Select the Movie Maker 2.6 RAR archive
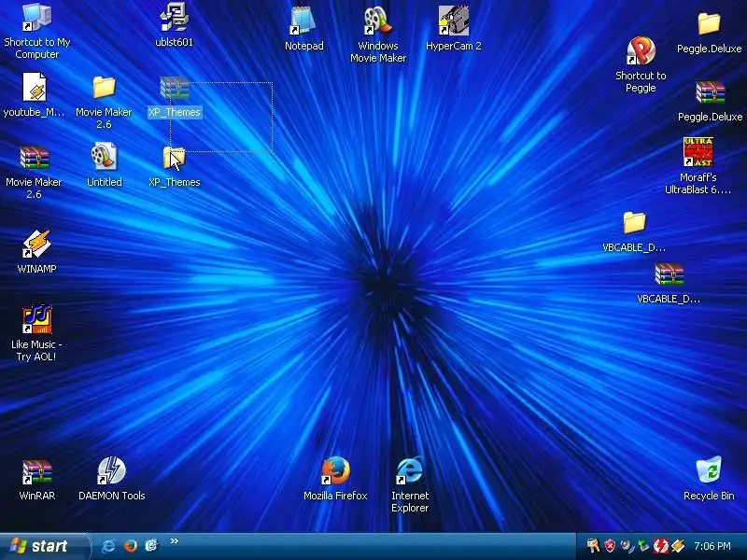Image resolution: width=747 pixels, height=560 pixels. point(34,158)
